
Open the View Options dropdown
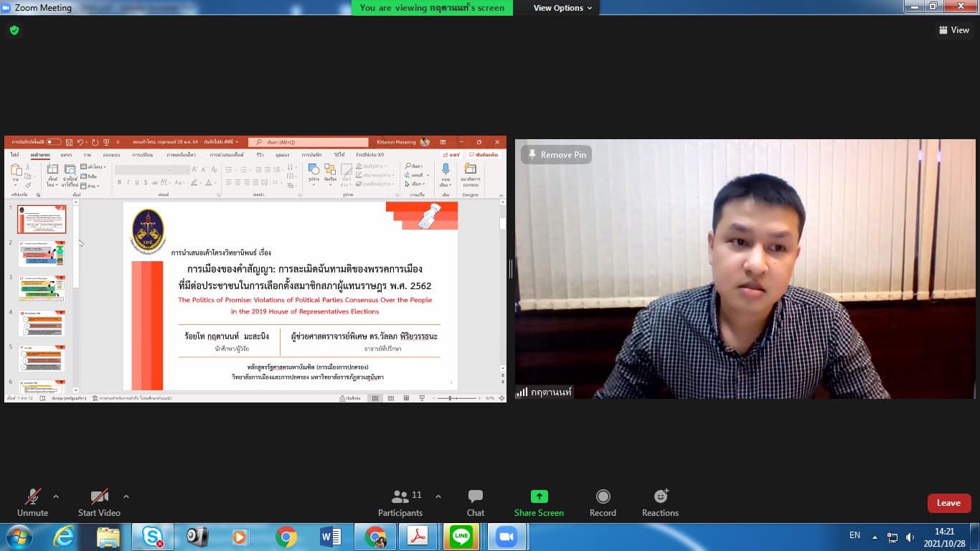(x=562, y=8)
